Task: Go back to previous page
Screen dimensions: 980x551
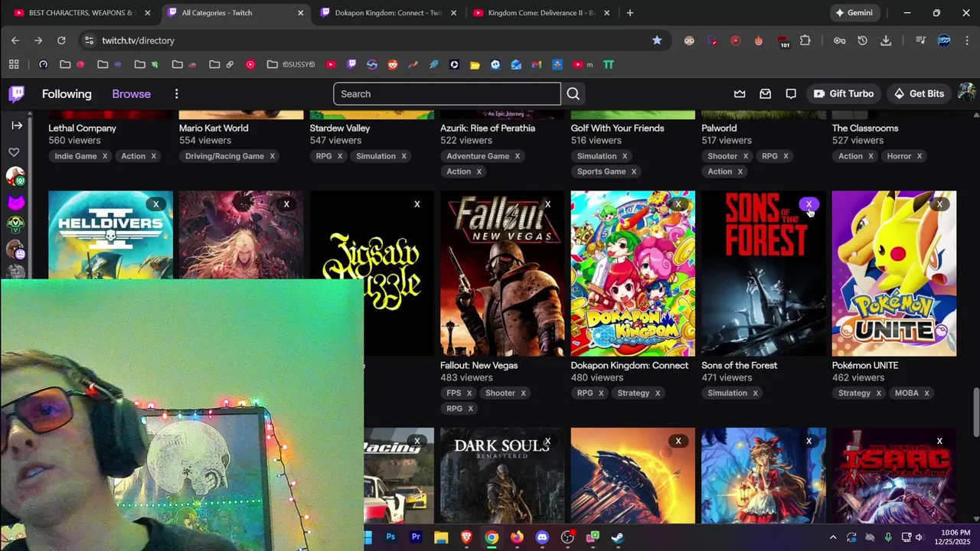Action: pyautogui.click(x=15, y=40)
